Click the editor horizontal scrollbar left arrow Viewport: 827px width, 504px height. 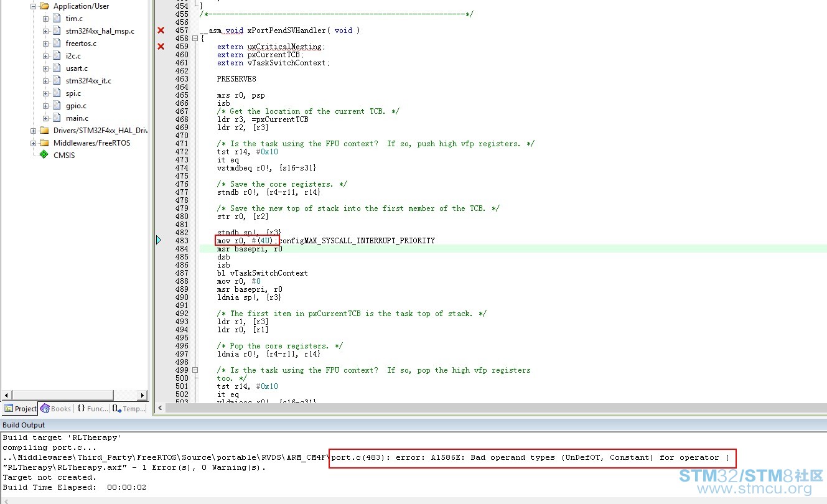pyautogui.click(x=161, y=408)
